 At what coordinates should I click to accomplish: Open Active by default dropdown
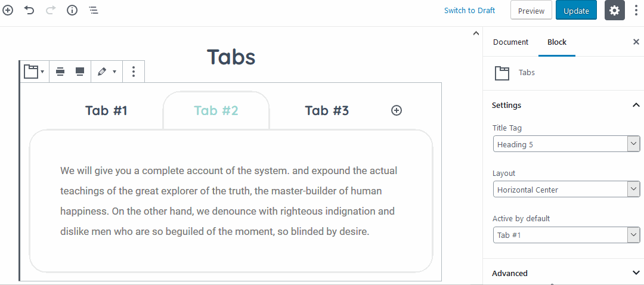pyautogui.click(x=566, y=235)
